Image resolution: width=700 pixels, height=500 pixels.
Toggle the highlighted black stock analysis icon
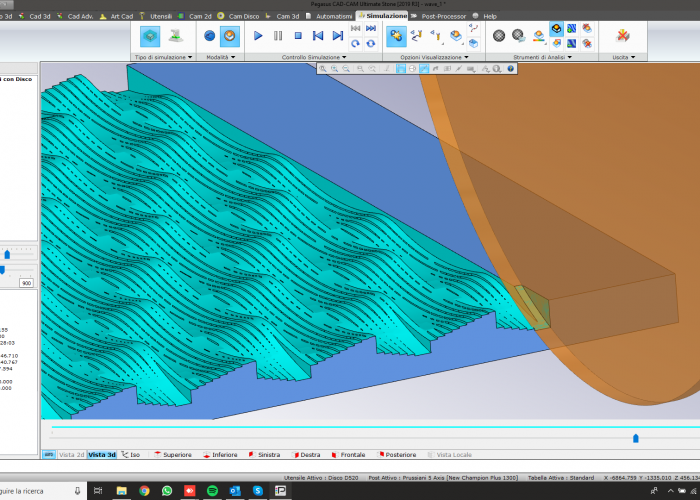click(x=556, y=29)
